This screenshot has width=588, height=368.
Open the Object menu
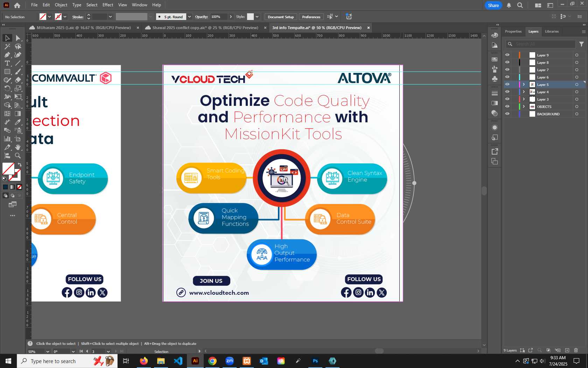click(x=61, y=5)
